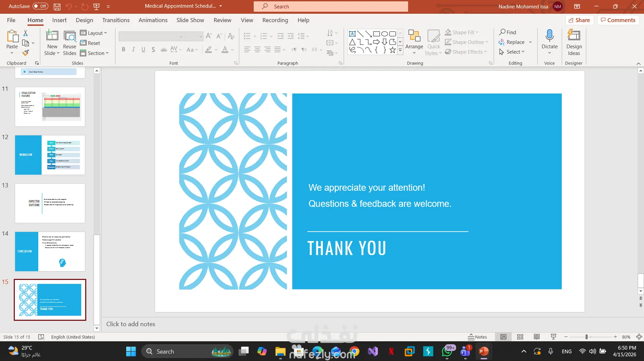This screenshot has height=361, width=644.
Task: Toggle the Notes pane in status bar
Action: click(x=478, y=337)
